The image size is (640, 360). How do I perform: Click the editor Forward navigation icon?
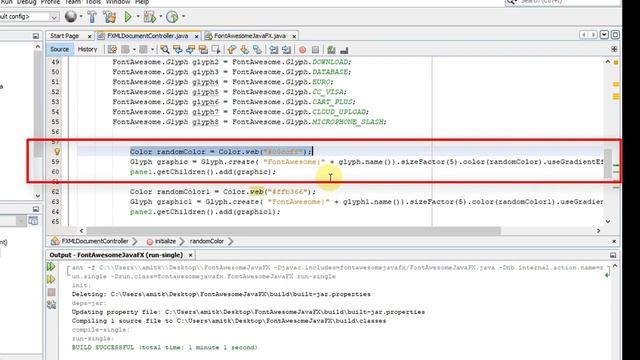point(143,50)
